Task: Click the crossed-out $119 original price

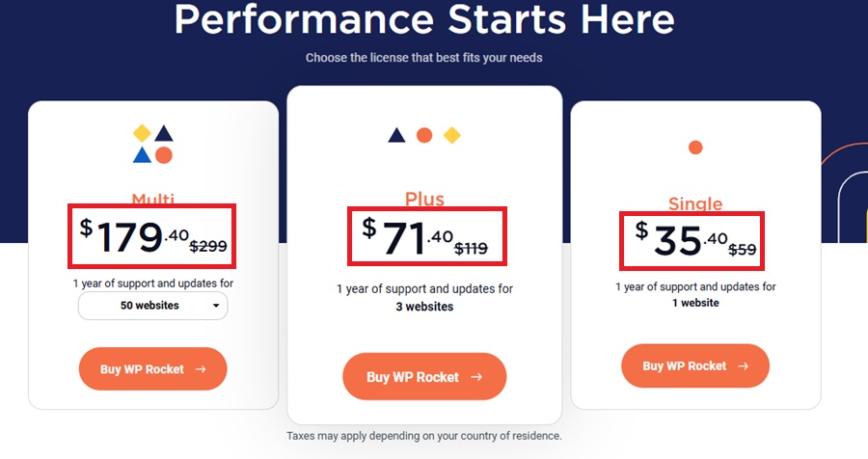Action: click(471, 248)
